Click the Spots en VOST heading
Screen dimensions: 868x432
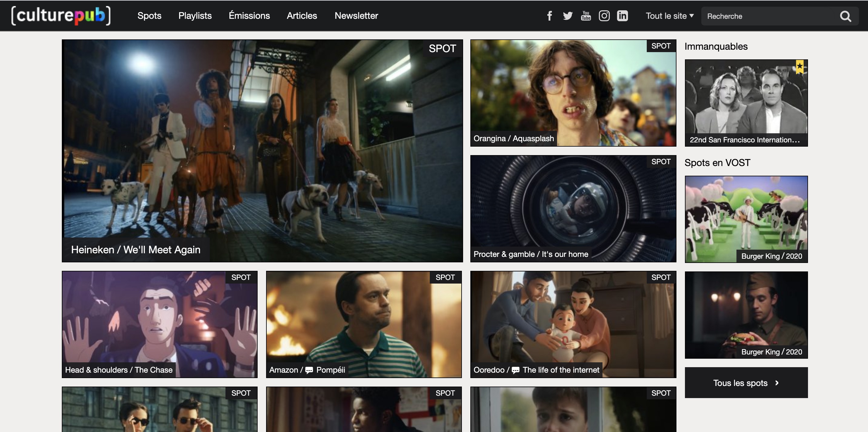click(717, 163)
